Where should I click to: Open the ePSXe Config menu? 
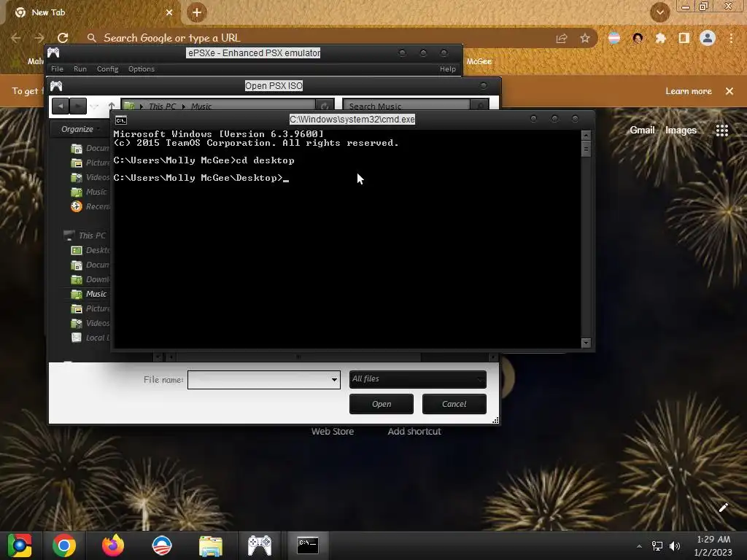point(108,69)
